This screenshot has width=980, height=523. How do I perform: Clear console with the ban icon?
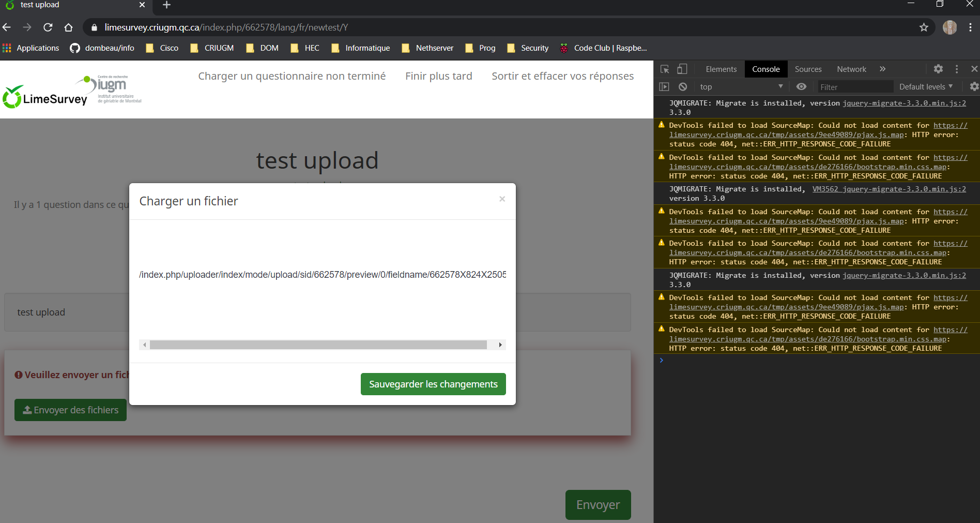tap(683, 87)
